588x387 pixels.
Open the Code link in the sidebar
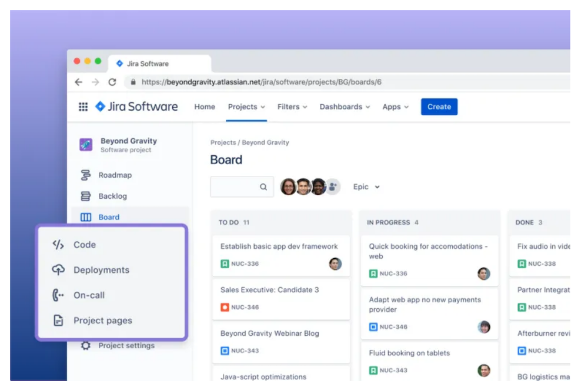coord(85,245)
